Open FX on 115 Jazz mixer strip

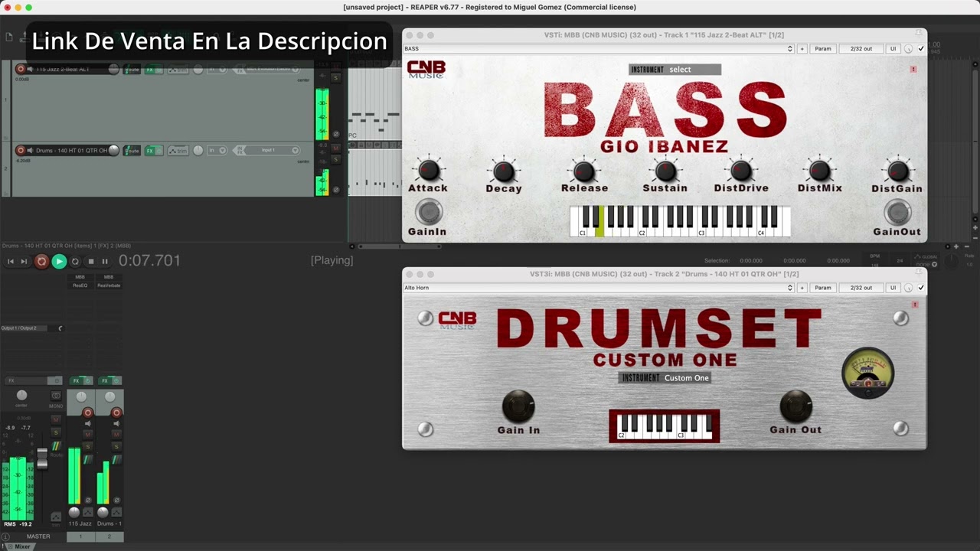[x=76, y=380]
